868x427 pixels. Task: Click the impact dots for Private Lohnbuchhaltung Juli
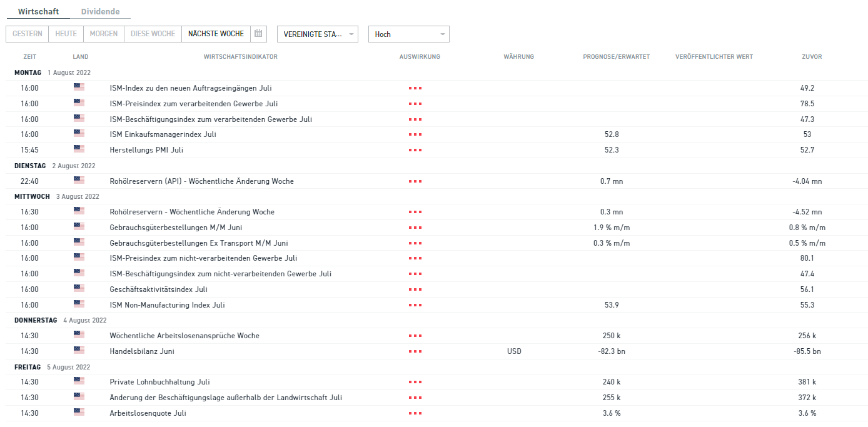pyautogui.click(x=415, y=382)
